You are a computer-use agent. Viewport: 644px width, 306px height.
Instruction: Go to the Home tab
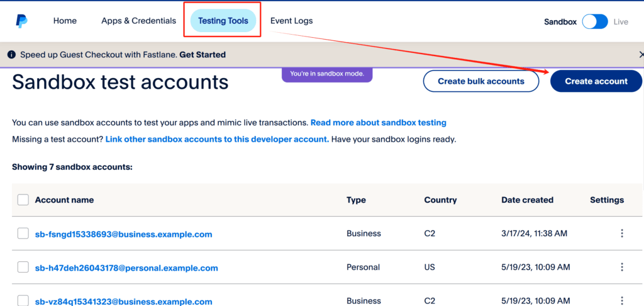coord(65,21)
